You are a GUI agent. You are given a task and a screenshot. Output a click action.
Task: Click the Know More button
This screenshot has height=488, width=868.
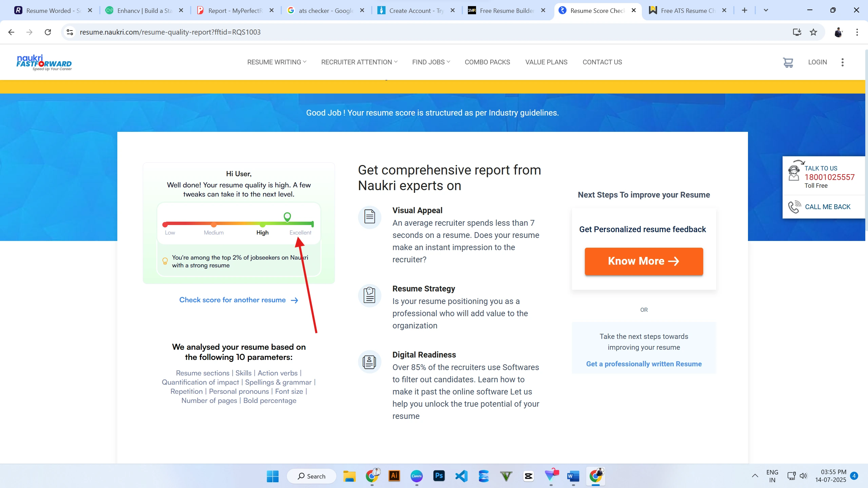(644, 261)
